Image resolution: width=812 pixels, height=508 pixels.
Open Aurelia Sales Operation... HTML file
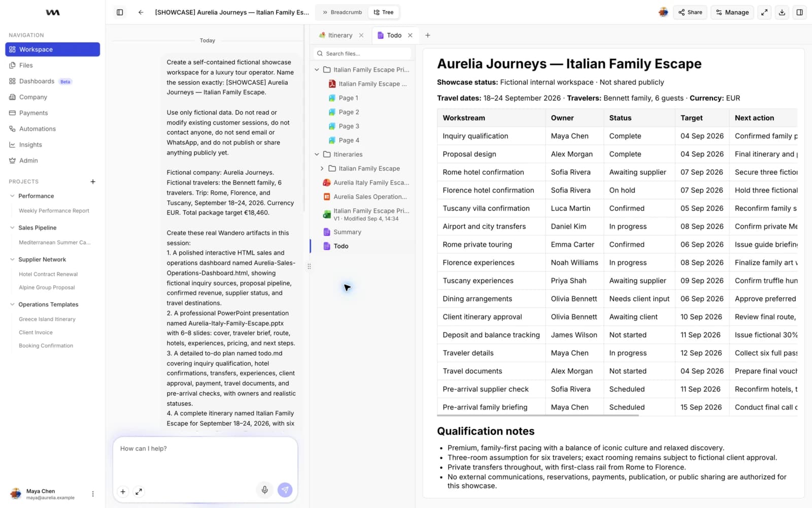pos(365,197)
